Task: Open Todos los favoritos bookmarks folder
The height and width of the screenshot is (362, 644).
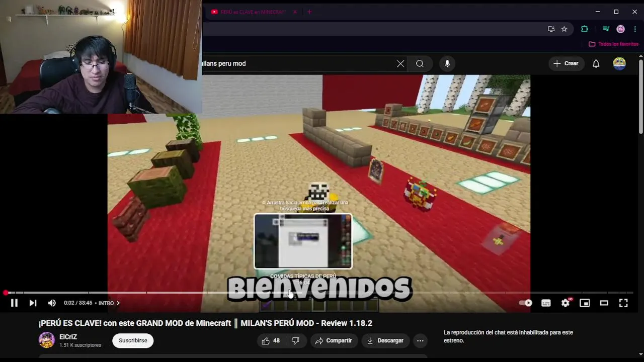Action: coord(613,44)
